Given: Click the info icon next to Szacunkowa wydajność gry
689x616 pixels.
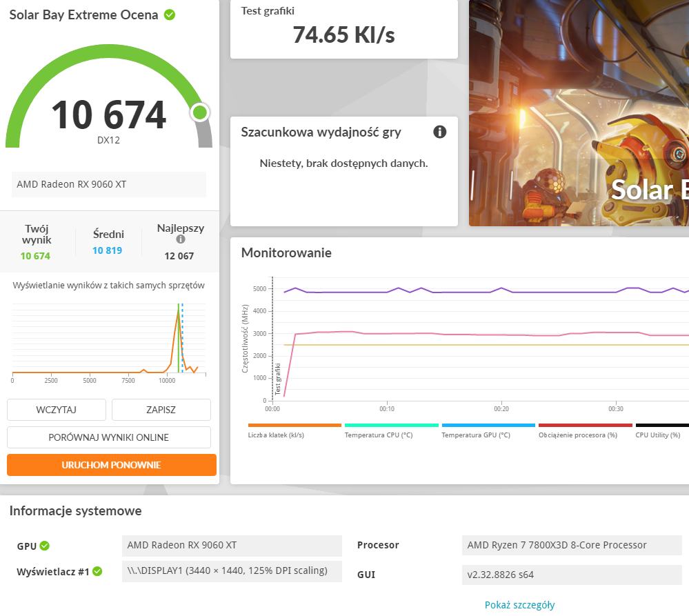Looking at the screenshot, I should click(x=439, y=132).
